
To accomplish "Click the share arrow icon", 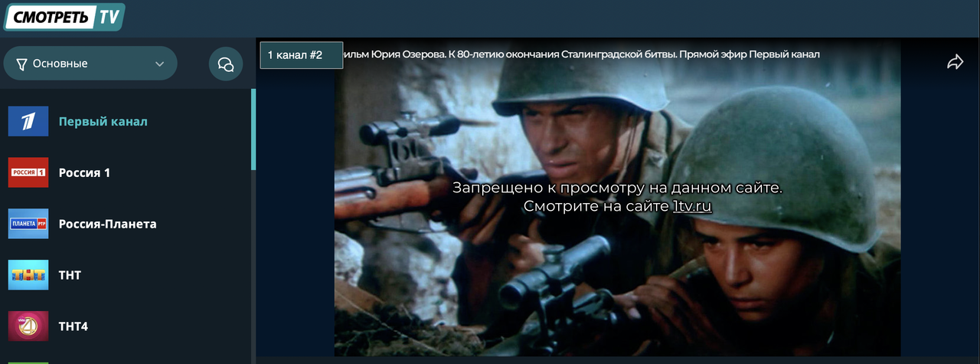I will 955,62.
